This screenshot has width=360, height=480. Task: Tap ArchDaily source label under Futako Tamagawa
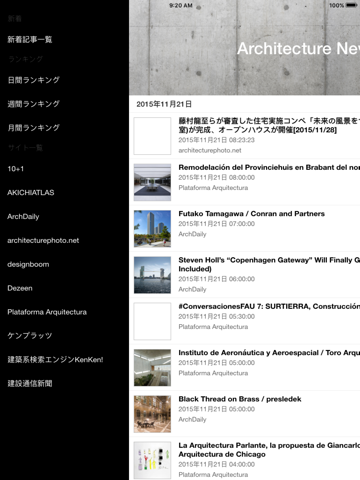[x=192, y=234]
